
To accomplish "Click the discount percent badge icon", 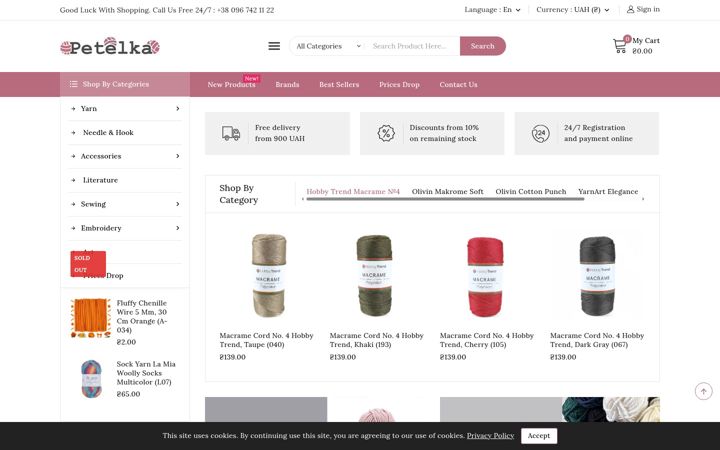I will 386,133.
